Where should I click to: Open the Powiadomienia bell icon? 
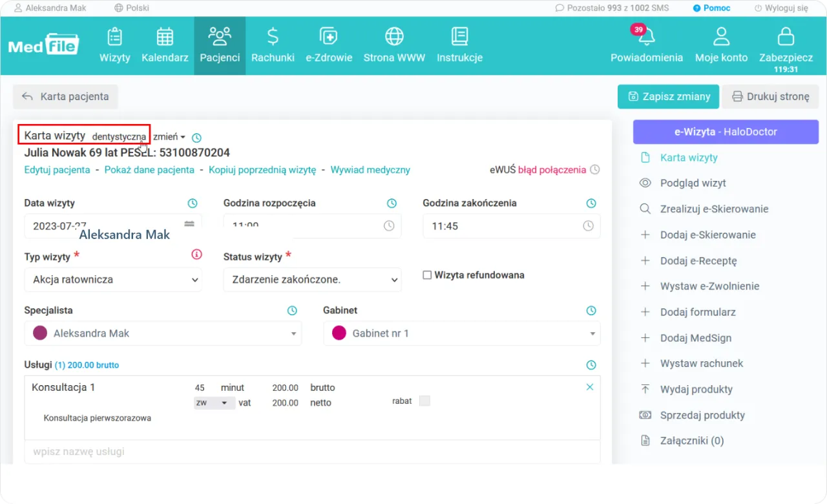coord(646,37)
